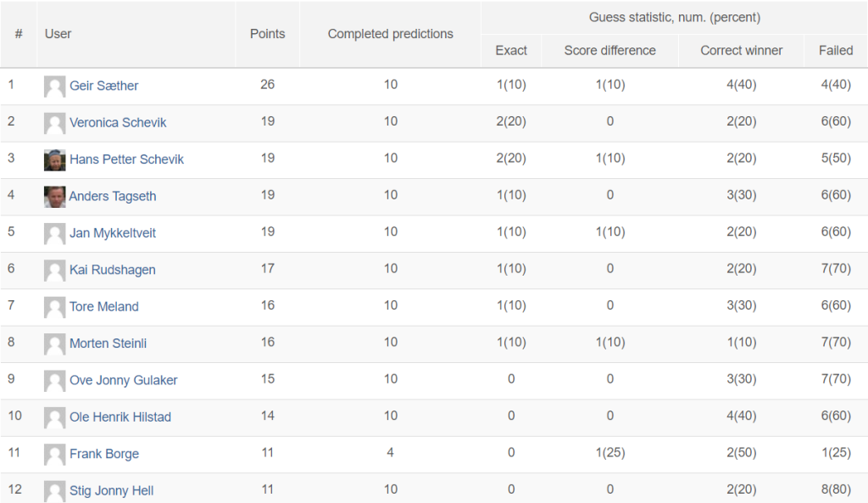Viewport: 868px width, 503px height.
Task: Open Ole Henrik Hilstad's profile link
Action: pyautogui.click(x=120, y=417)
